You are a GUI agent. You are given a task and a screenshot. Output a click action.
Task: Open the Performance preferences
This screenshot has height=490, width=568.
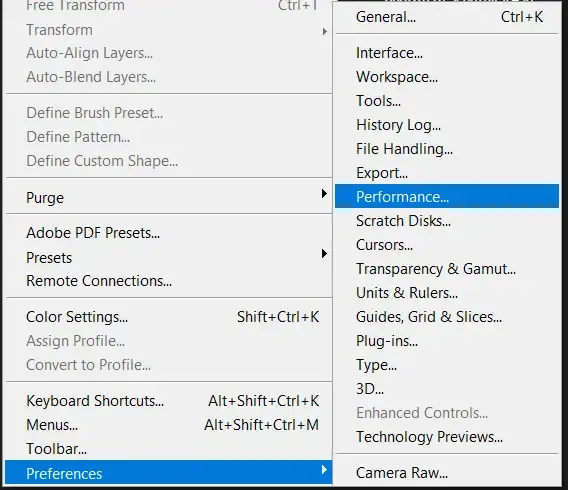447,196
